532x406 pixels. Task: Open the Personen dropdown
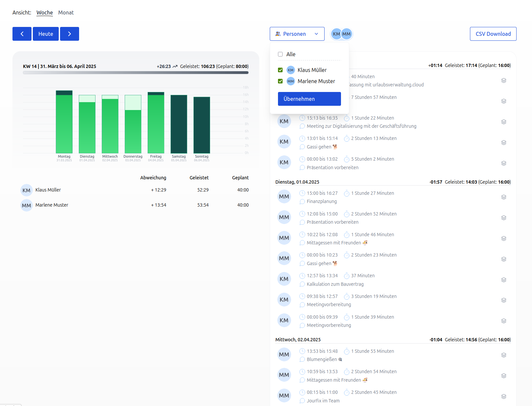point(297,34)
